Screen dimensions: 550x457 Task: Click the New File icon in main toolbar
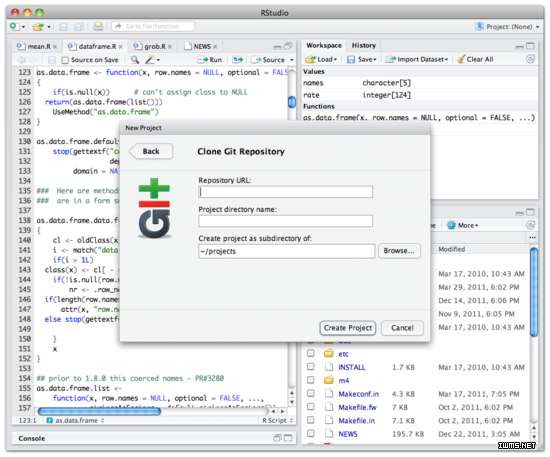(14, 26)
